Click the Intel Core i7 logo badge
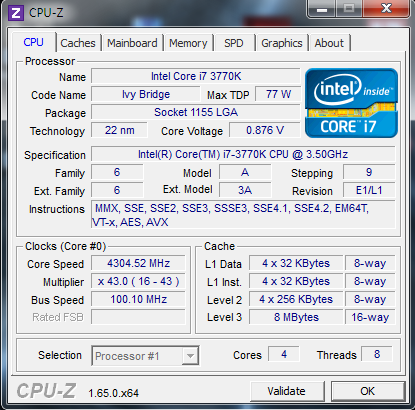The height and width of the screenshot is (410, 415). pos(351,103)
